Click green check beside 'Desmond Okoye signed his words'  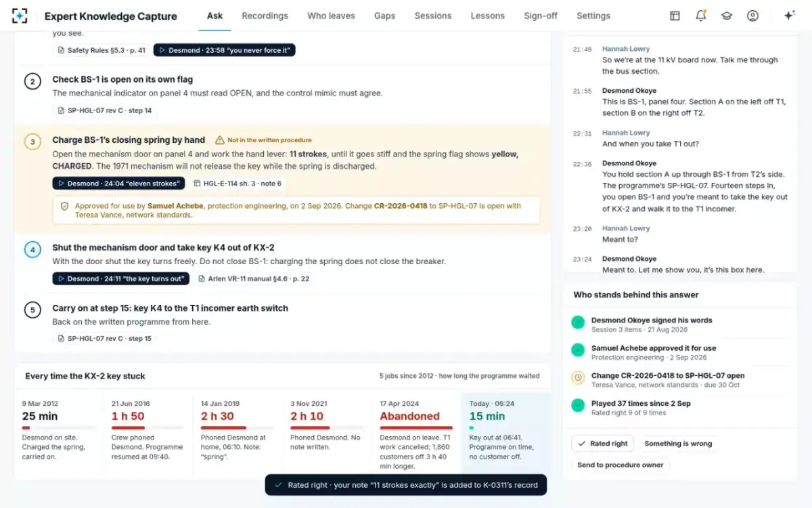pyautogui.click(x=577, y=322)
